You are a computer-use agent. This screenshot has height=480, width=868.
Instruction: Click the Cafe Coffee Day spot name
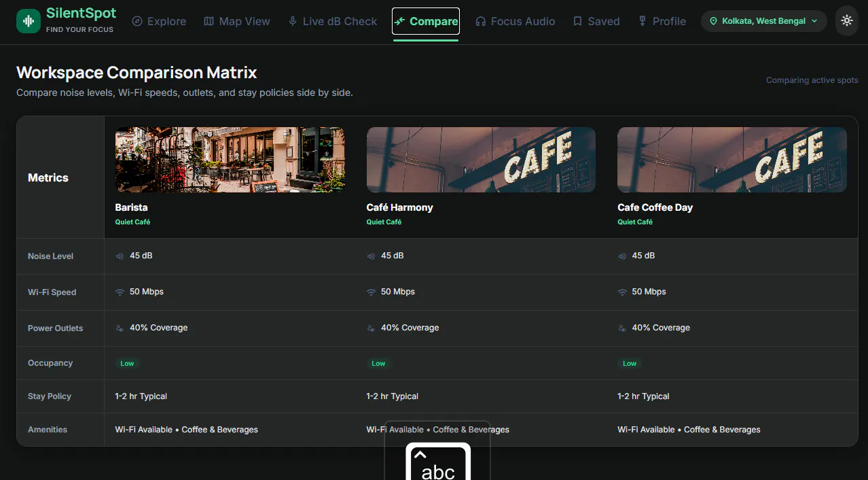pos(655,207)
